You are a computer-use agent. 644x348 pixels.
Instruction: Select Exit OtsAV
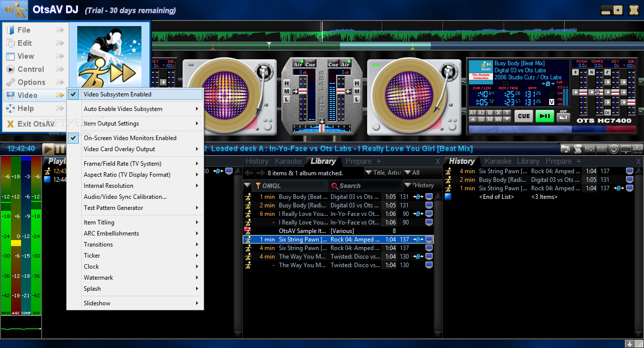[35, 124]
